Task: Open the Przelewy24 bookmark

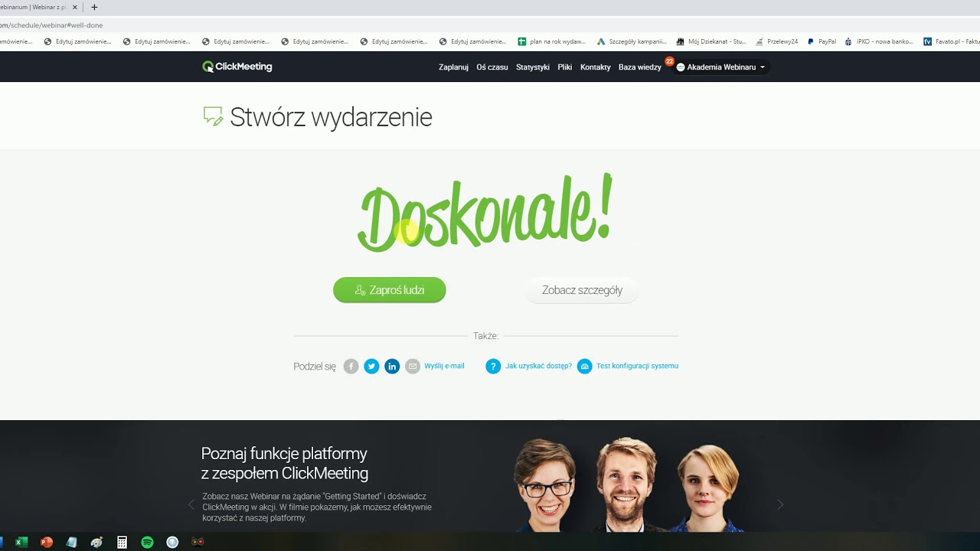Action: pos(776,41)
